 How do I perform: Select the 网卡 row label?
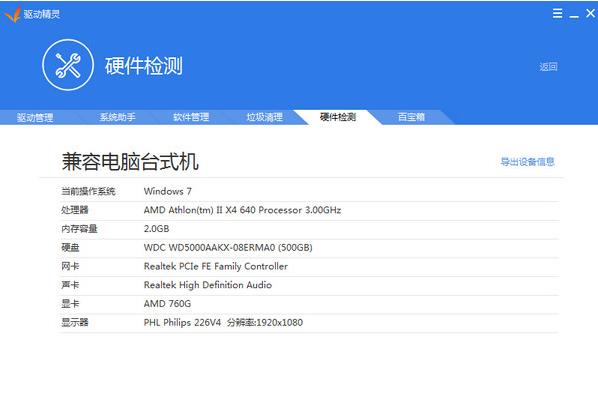click(x=70, y=266)
